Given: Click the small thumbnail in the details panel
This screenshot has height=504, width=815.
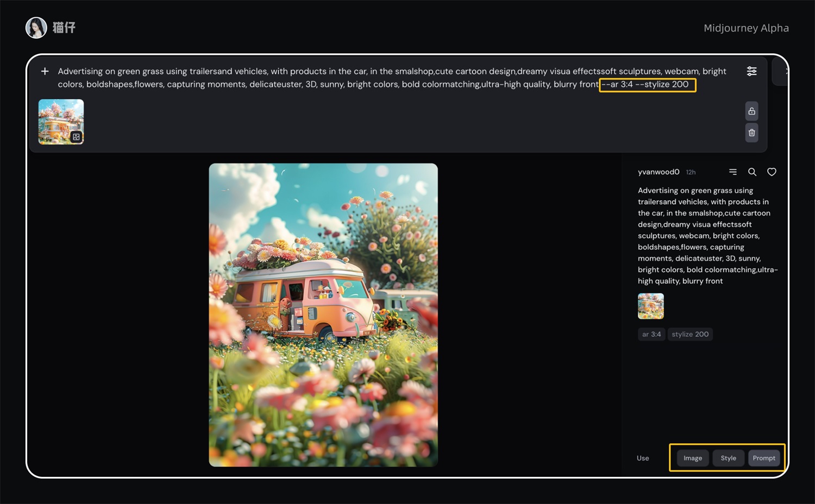Looking at the screenshot, I should (x=650, y=306).
